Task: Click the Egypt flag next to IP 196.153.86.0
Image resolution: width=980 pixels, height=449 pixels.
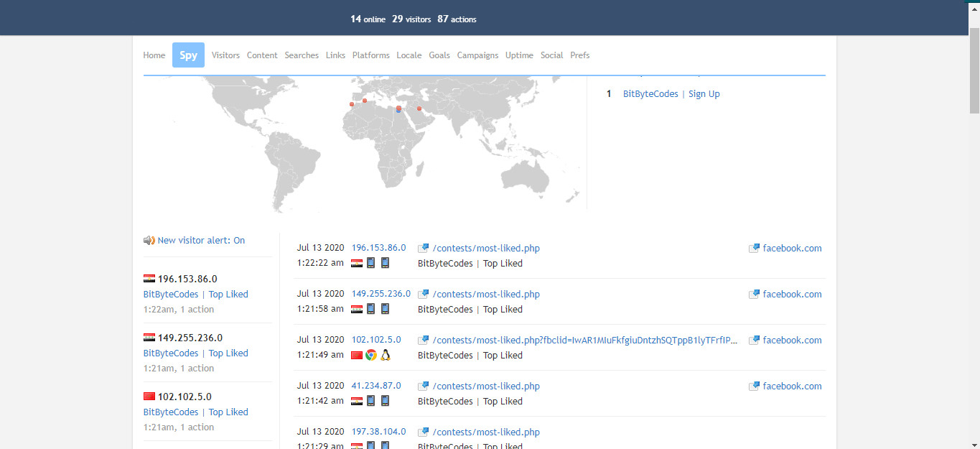Action: 356,262
